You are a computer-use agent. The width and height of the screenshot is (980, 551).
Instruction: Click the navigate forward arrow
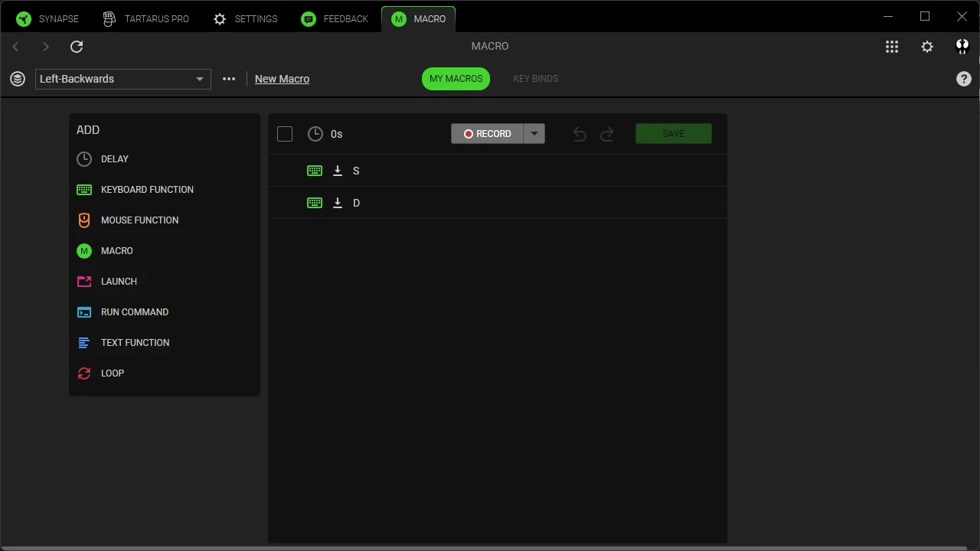(x=46, y=47)
